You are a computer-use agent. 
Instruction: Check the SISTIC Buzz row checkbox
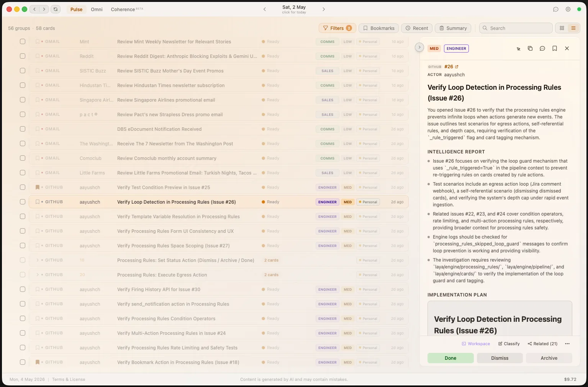pos(23,71)
